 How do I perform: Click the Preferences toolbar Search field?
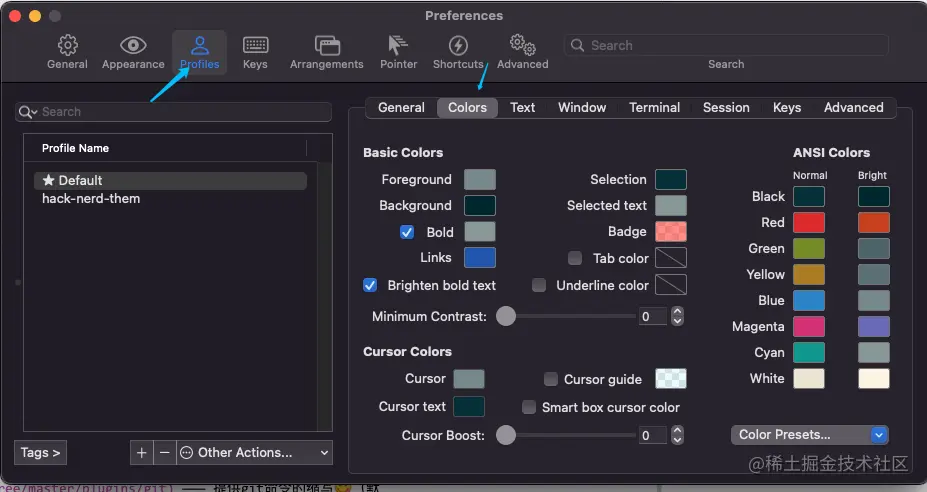726,45
